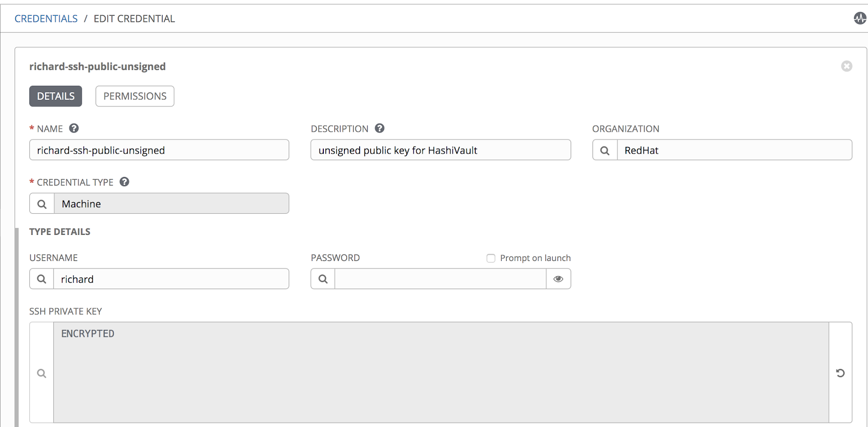Viewport: 868px width, 427px height.
Task: Click the Name field help icon
Action: [x=74, y=129]
